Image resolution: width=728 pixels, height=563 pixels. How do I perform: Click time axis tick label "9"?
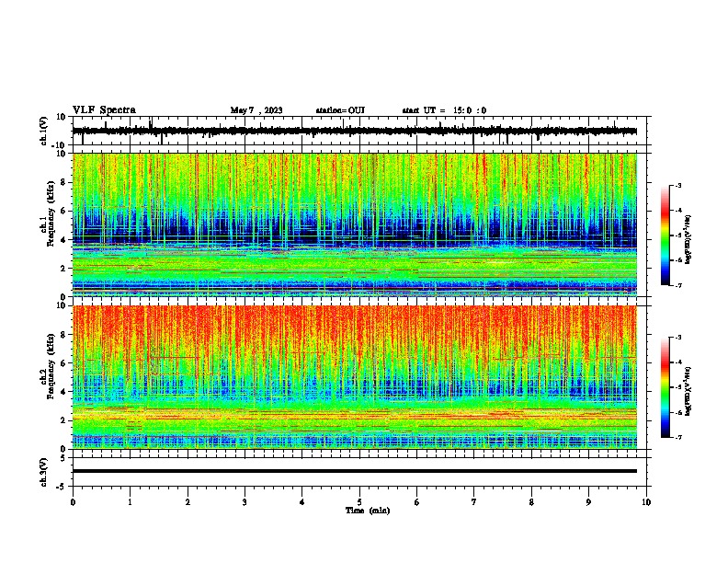[x=588, y=502]
